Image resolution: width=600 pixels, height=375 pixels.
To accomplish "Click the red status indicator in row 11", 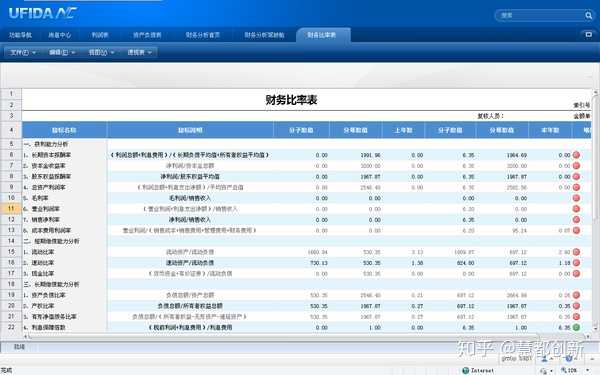I will pos(576,209).
